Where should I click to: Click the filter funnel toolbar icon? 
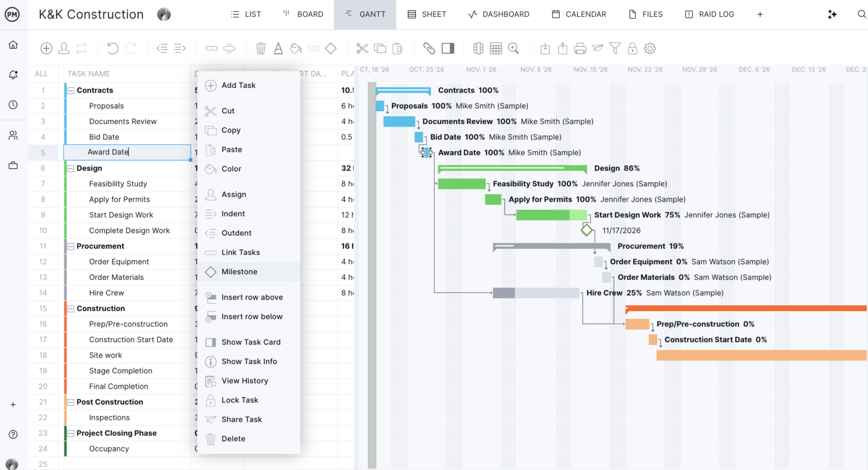click(x=615, y=49)
